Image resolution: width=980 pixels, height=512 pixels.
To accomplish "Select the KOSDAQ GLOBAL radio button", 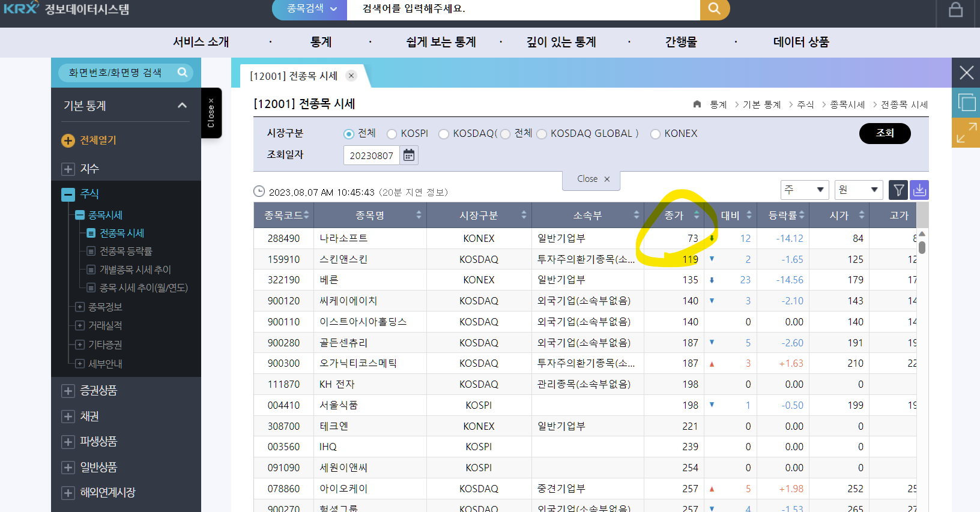I will (x=542, y=134).
